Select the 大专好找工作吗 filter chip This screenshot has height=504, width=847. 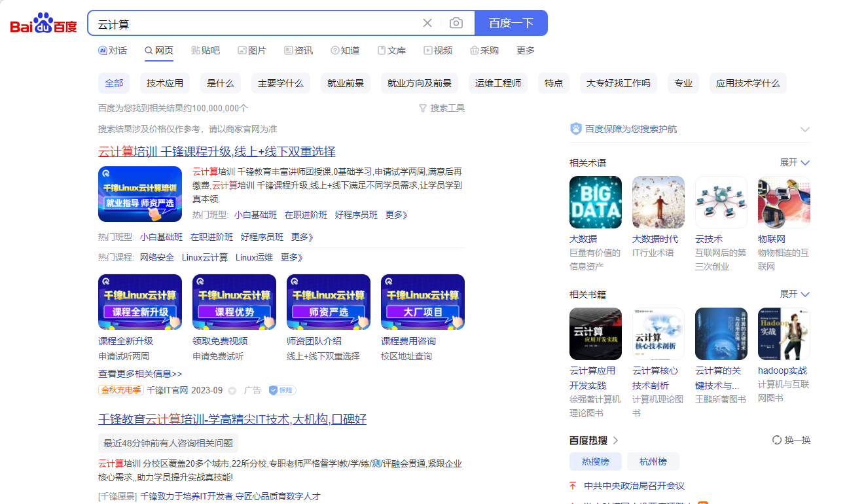pos(619,83)
